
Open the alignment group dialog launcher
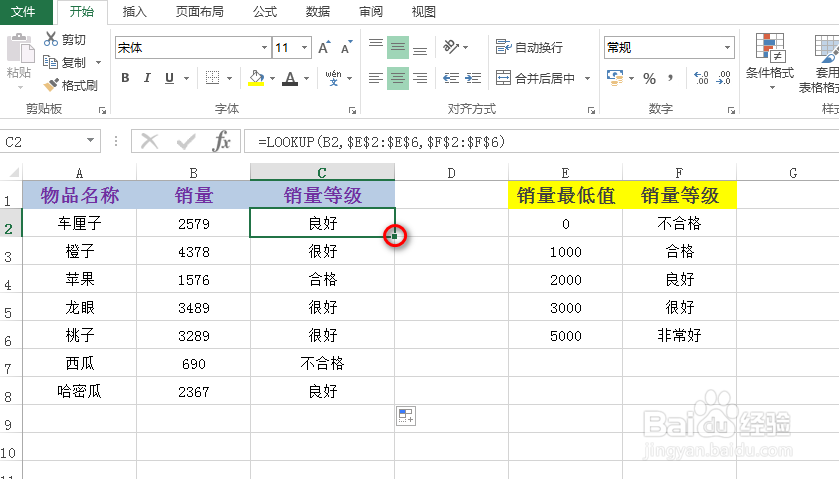pos(591,110)
